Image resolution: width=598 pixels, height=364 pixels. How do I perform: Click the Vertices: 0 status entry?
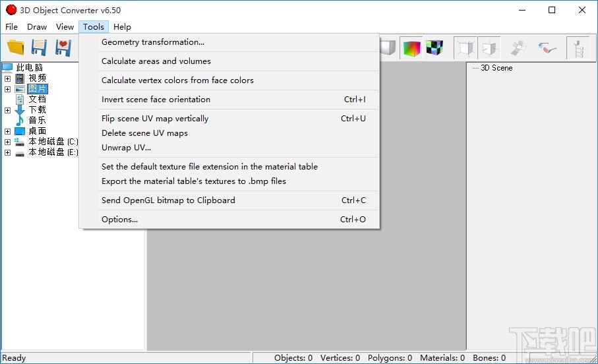coord(340,358)
